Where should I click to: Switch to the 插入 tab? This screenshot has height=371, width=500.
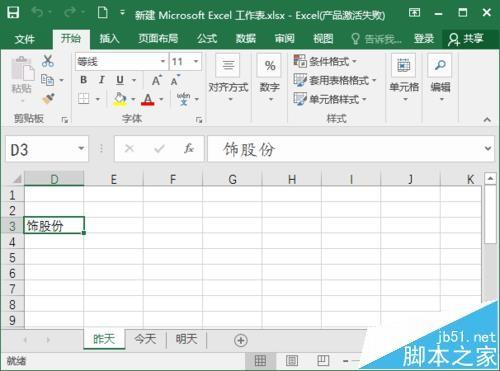click(109, 39)
